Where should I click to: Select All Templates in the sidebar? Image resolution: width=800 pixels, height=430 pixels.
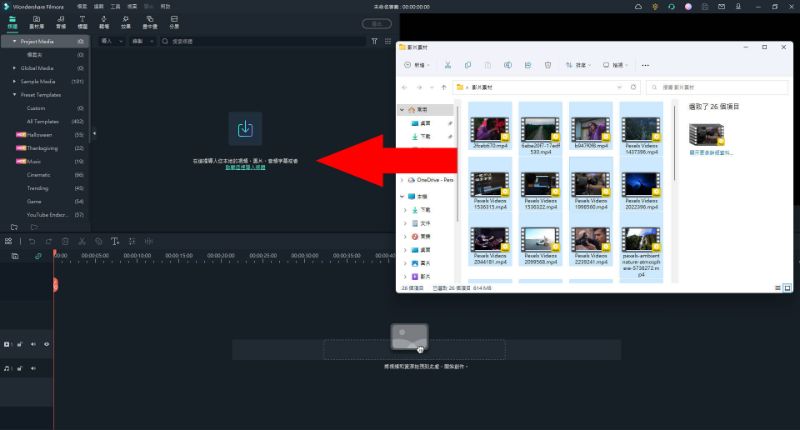click(x=43, y=121)
